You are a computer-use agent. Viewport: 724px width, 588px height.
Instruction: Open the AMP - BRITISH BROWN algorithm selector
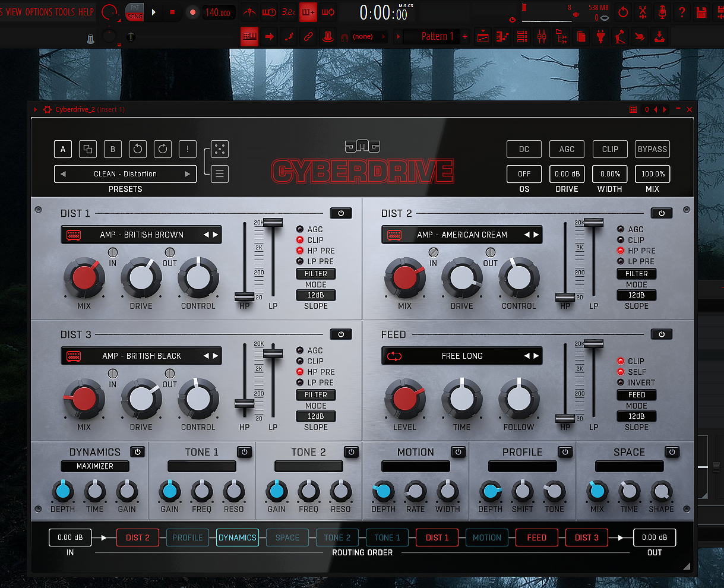(141, 235)
